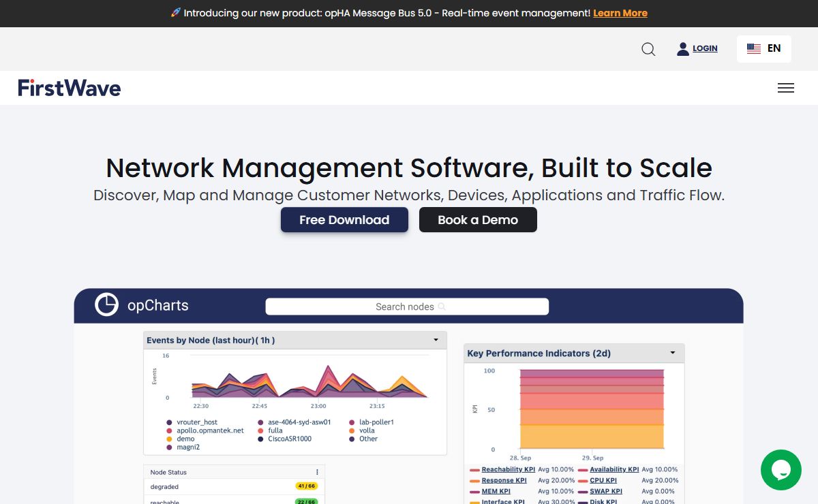This screenshot has width=818, height=504.
Task: Click the Other legend entry
Action: click(363, 439)
